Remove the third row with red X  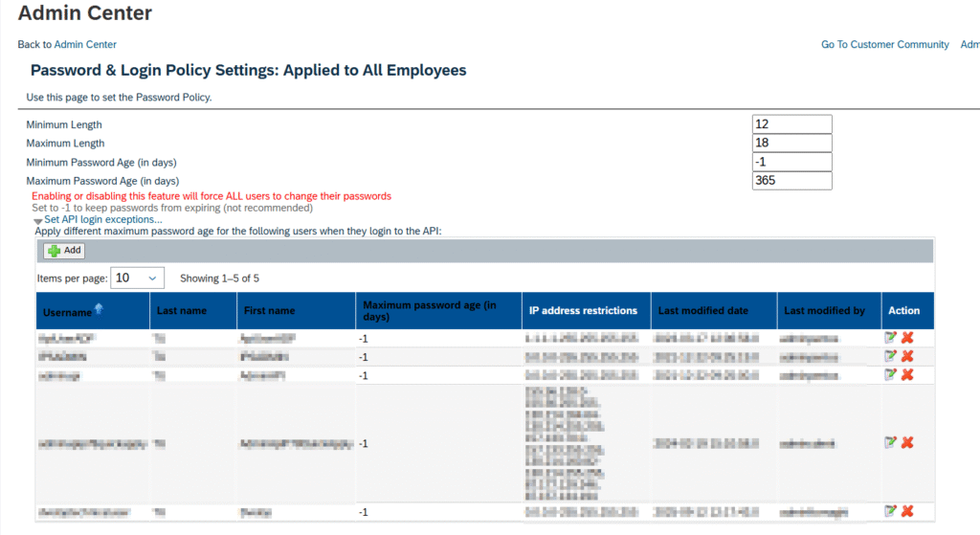(907, 374)
